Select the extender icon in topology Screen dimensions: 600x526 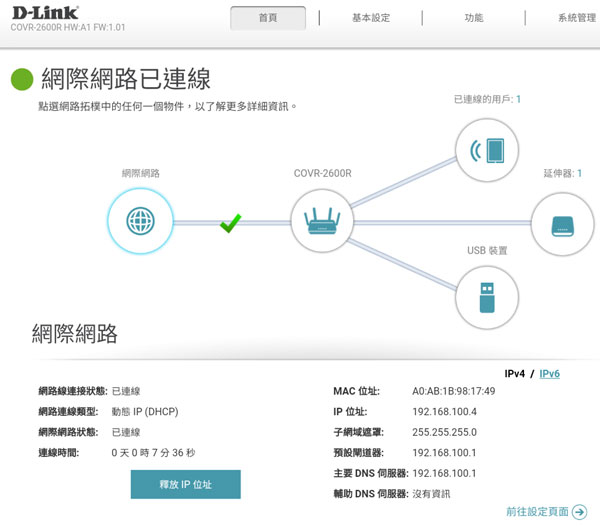pos(561,223)
